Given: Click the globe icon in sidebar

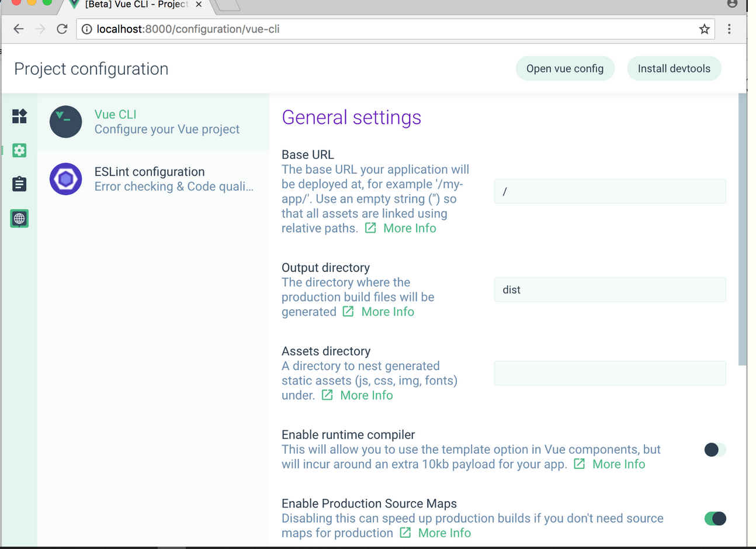Looking at the screenshot, I should [19, 219].
